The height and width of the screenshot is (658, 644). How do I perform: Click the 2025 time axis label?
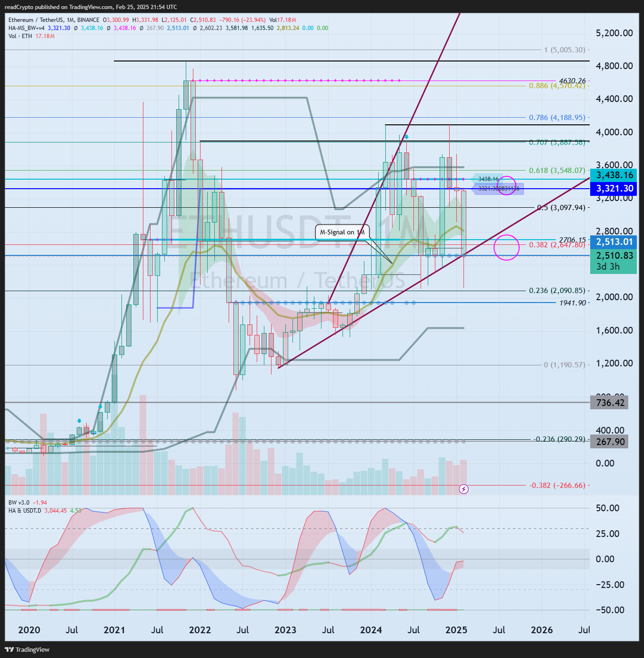456,630
